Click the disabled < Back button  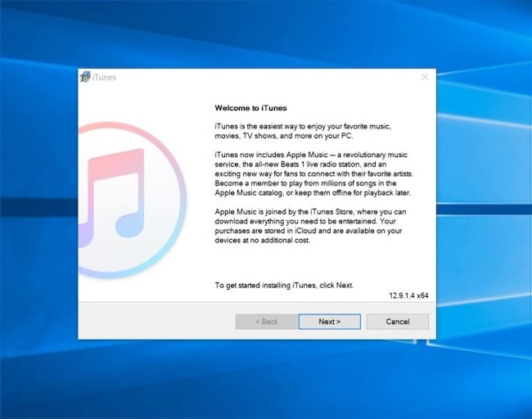(x=267, y=322)
